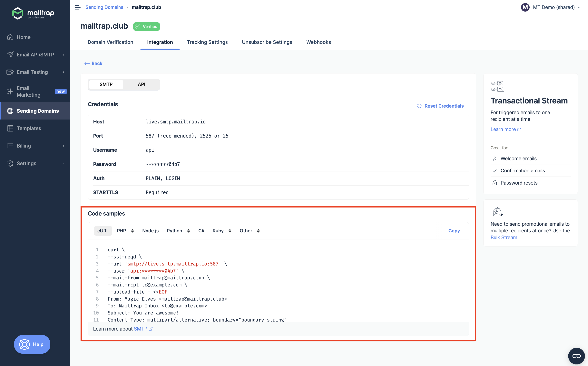This screenshot has width=588, height=366.
Task: Select the SMTP toggle option
Action: click(106, 84)
